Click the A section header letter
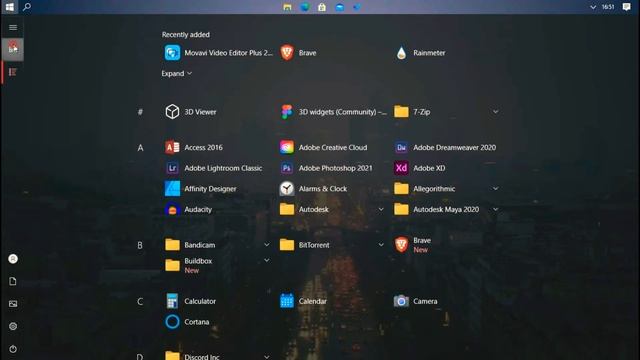Image resolution: width=640 pixels, height=360 pixels. point(140,148)
